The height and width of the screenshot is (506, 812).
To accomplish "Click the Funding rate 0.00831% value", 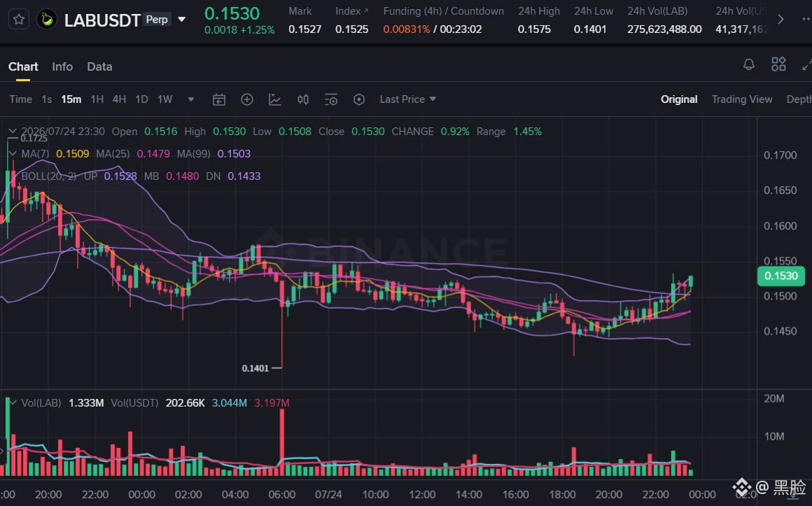I will pyautogui.click(x=407, y=29).
